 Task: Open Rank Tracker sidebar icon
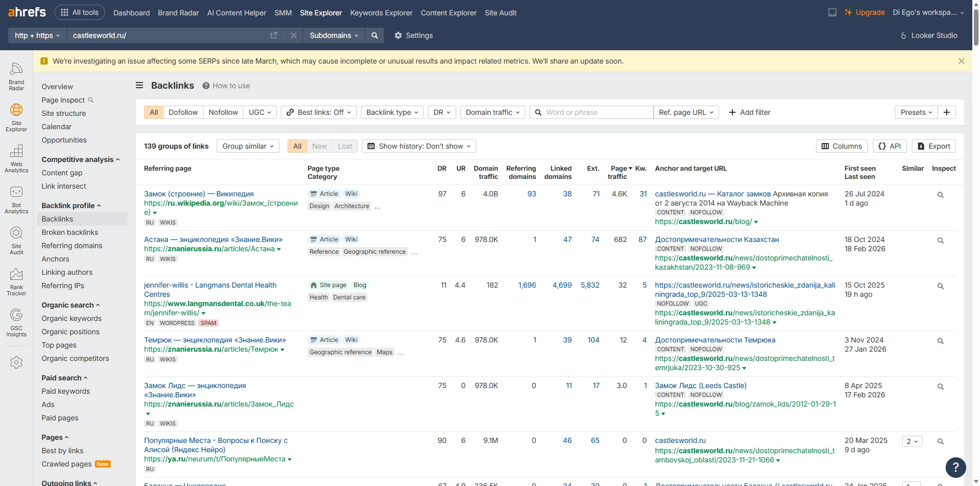pyautogui.click(x=16, y=282)
